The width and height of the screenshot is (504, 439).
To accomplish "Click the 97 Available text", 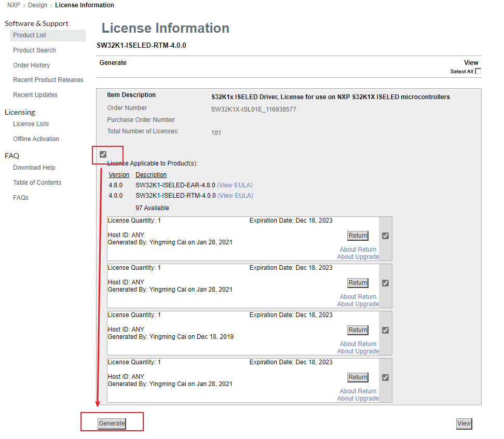I will coord(153,208).
